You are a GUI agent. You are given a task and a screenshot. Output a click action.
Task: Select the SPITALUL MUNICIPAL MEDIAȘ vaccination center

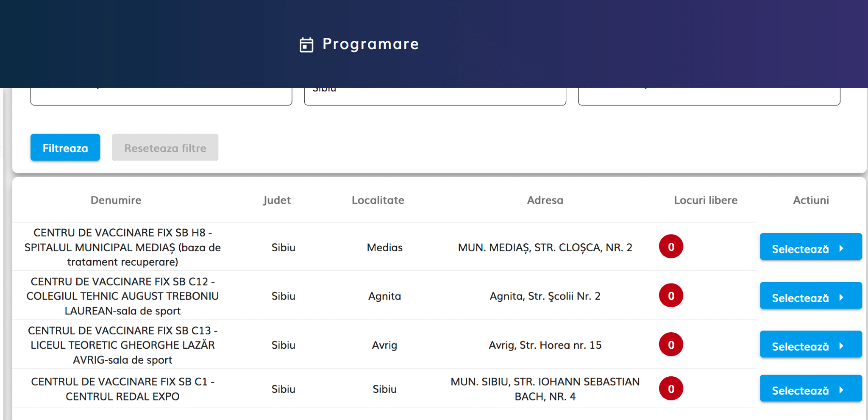click(810, 247)
